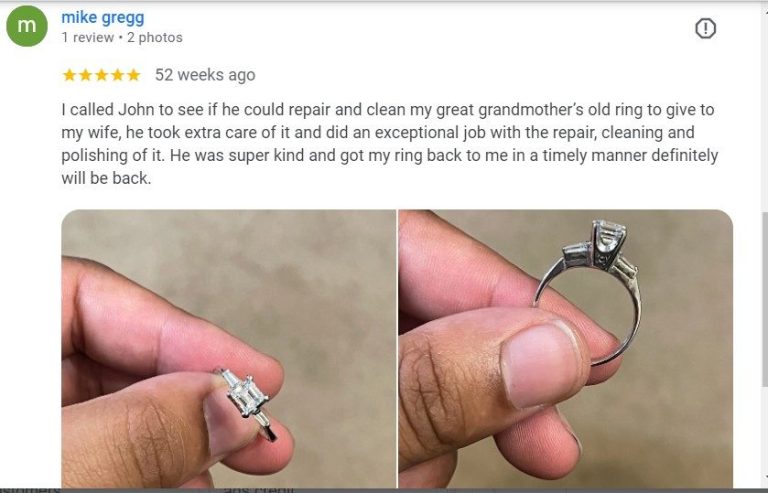Click the "52 weeks ago" timestamp
768x493 pixels.
coord(205,75)
